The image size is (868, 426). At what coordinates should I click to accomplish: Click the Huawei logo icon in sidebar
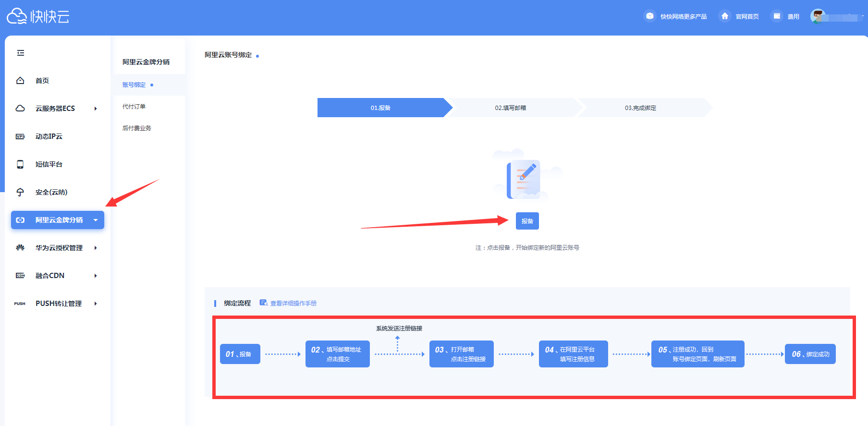point(20,248)
